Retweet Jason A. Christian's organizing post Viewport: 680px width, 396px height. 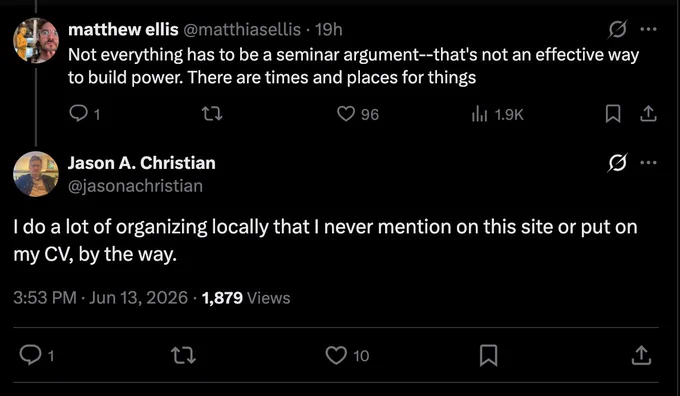184,356
